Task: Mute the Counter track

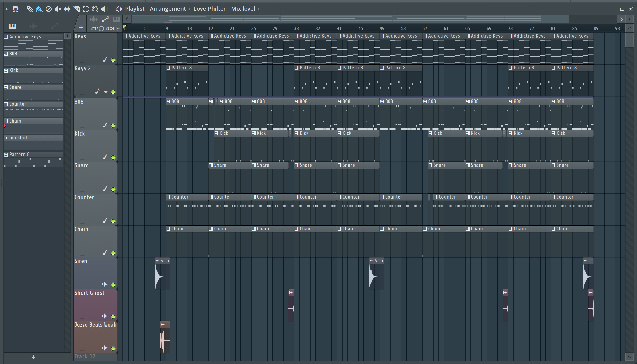Action: tap(113, 221)
